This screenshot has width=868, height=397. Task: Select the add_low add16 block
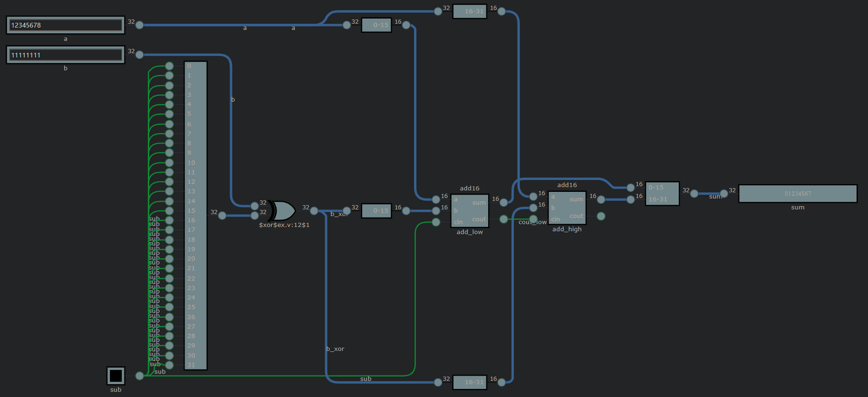pos(470,211)
